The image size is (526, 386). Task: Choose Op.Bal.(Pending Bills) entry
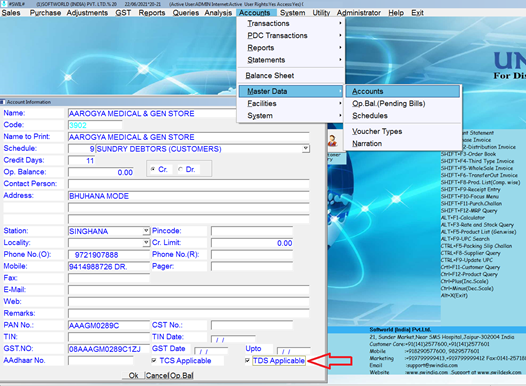point(403,103)
